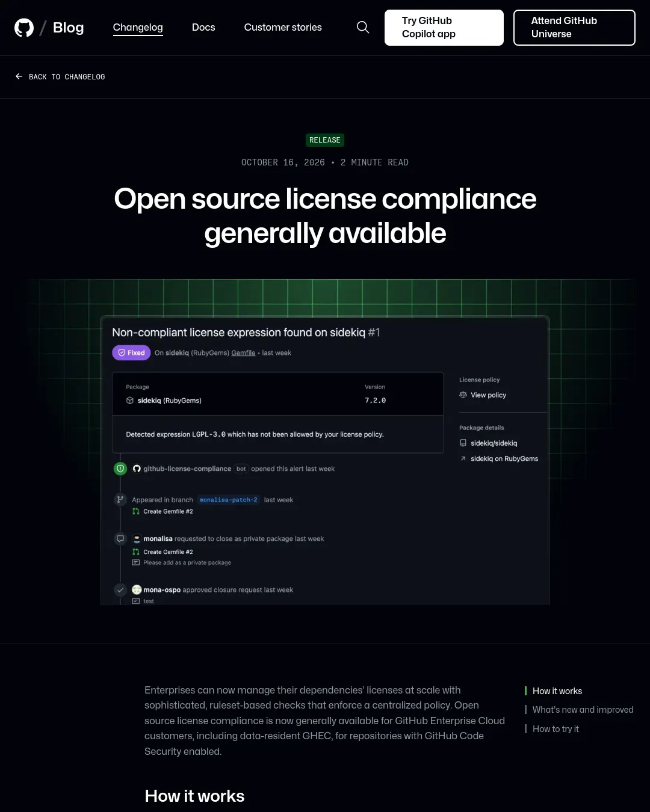Click the mona-ospo avatar
Viewport: 650px width, 812px height.
click(137, 589)
